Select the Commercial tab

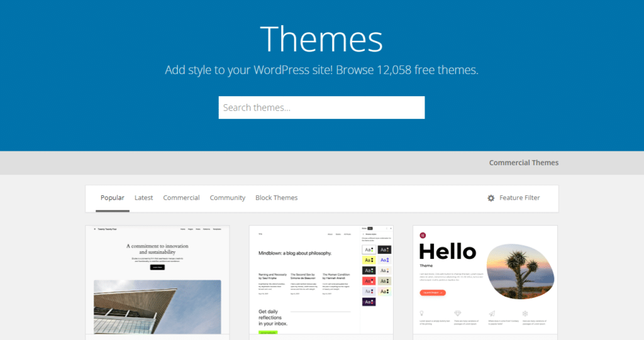point(181,197)
